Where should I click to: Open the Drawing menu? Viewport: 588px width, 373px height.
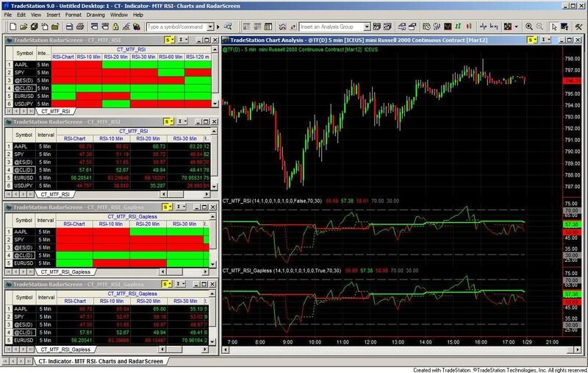pos(96,15)
